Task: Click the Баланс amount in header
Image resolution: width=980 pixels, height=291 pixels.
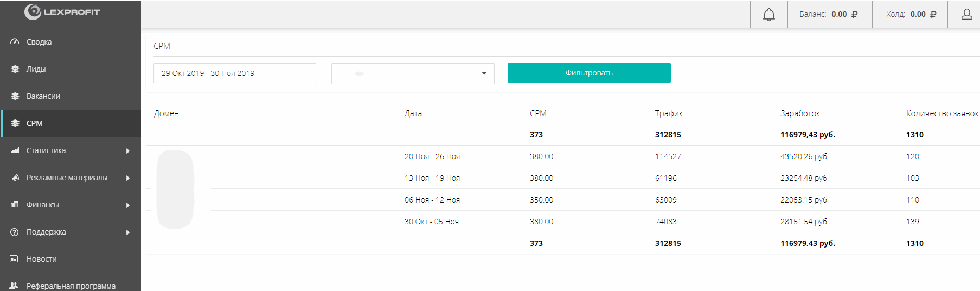Action: click(x=839, y=15)
